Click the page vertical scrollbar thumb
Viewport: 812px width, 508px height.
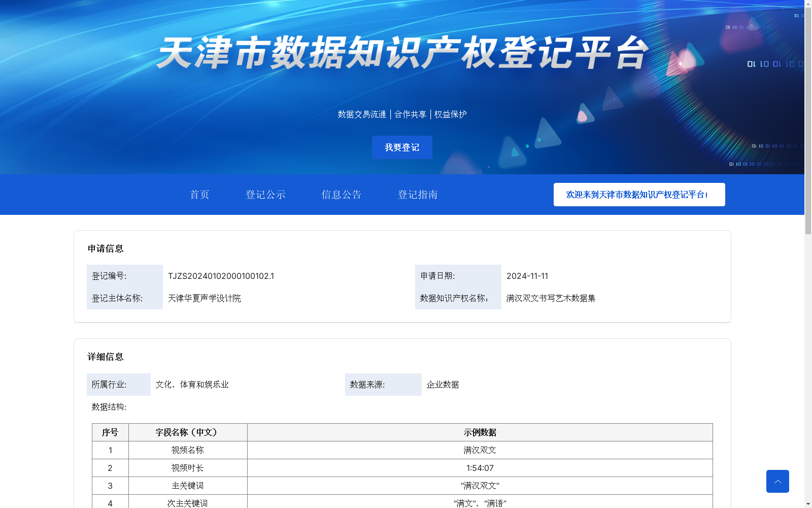pos(808,121)
